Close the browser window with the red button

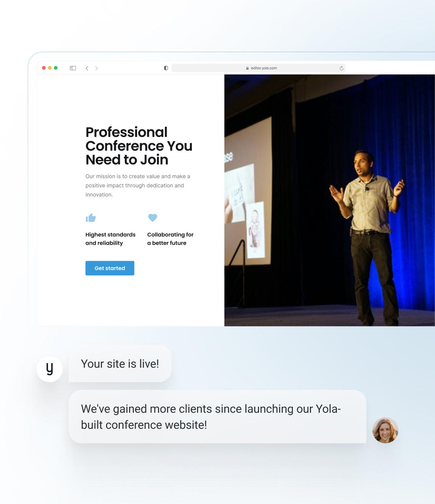click(44, 68)
